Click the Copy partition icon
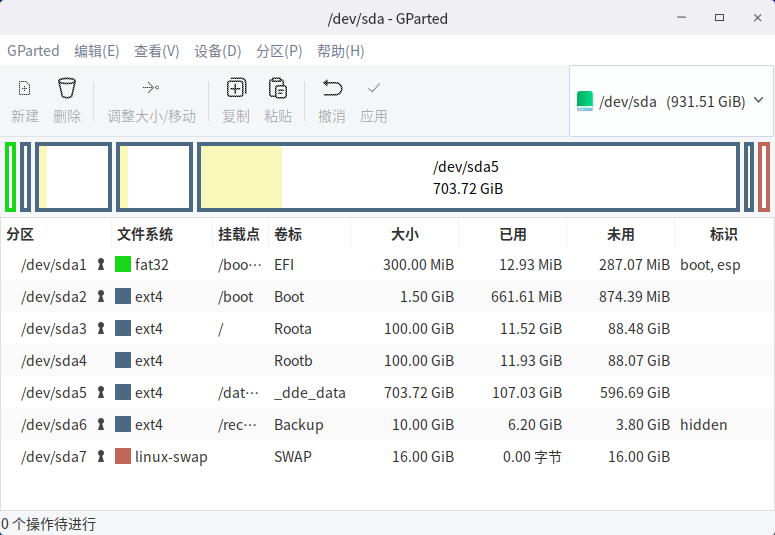 [x=236, y=88]
